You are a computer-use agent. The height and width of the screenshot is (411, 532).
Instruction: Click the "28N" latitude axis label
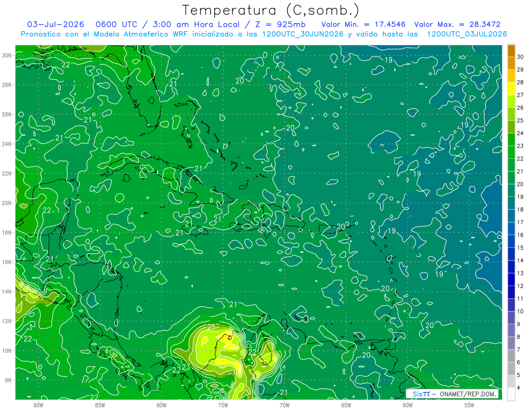click(8, 85)
